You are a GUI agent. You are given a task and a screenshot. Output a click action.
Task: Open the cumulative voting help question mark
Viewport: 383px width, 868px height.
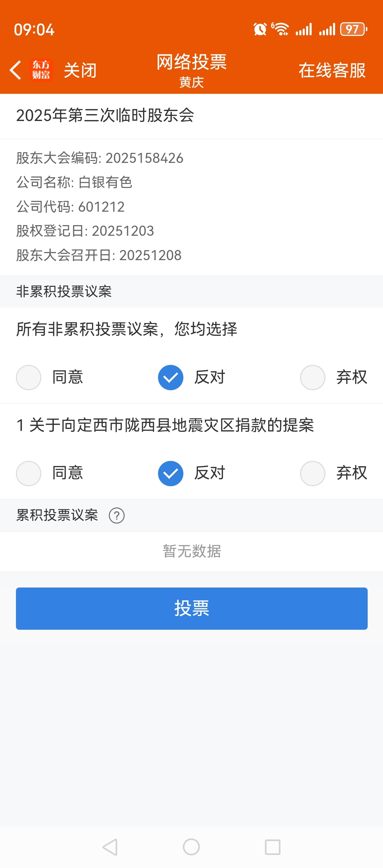pyautogui.click(x=117, y=516)
